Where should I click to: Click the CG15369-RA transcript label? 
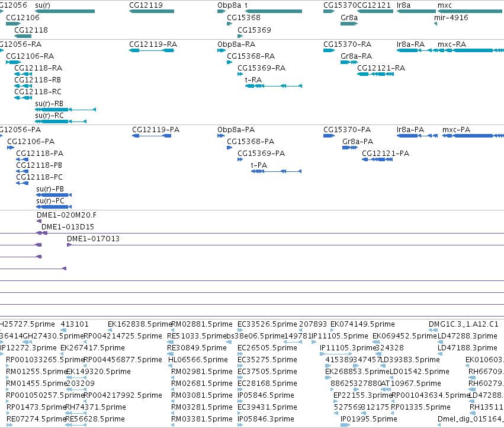[x=261, y=68]
